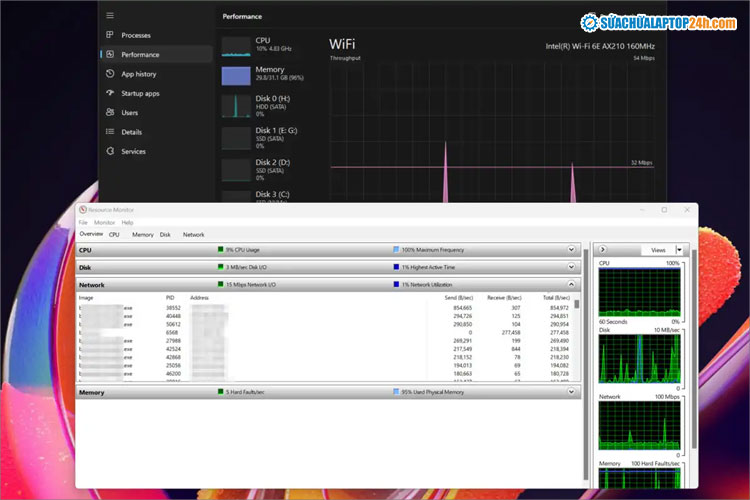750x500 pixels.
Task: Open the Task Manager hamburger navigation menu
Action: pyautogui.click(x=110, y=16)
